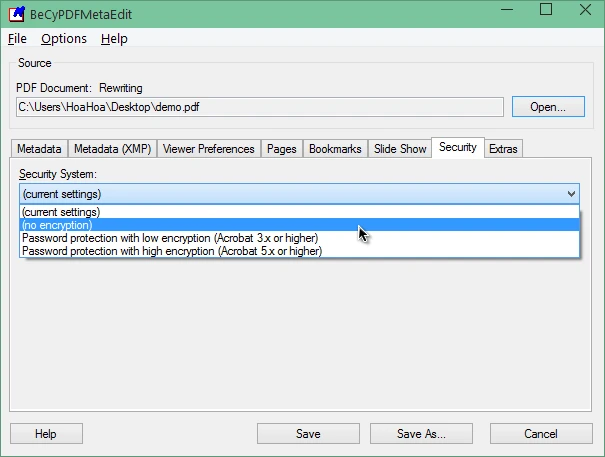605x457 pixels.
Task: Click the BeCyPDFMetaEdit app icon in title bar
Action: click(17, 14)
